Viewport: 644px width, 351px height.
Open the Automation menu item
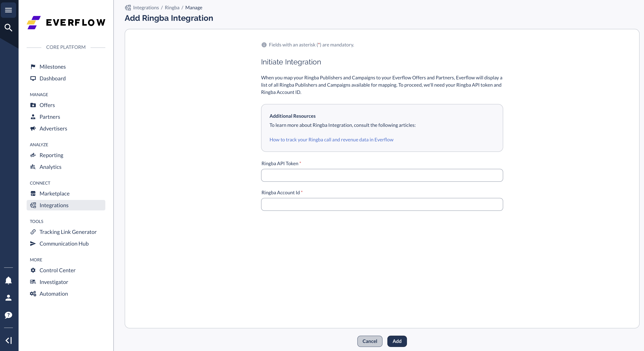[53, 294]
